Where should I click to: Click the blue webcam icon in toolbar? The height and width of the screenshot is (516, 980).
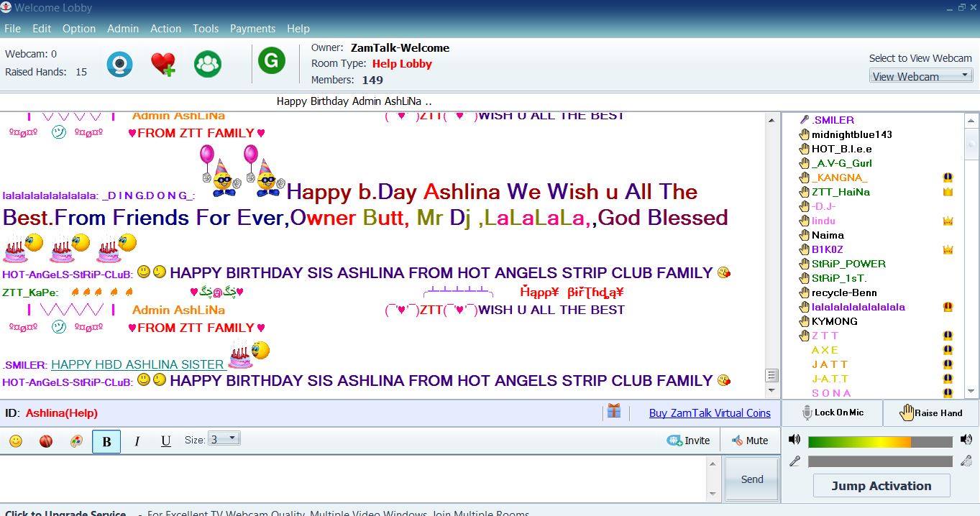click(120, 64)
